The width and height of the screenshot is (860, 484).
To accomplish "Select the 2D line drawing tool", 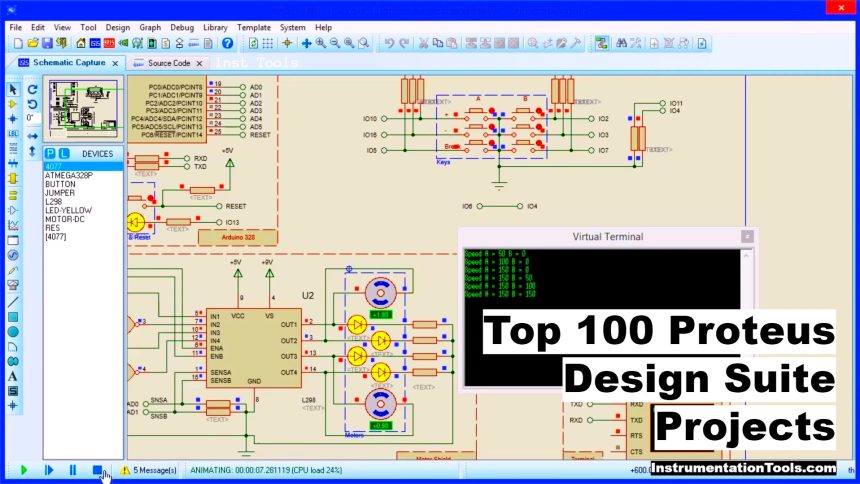I will (x=13, y=302).
